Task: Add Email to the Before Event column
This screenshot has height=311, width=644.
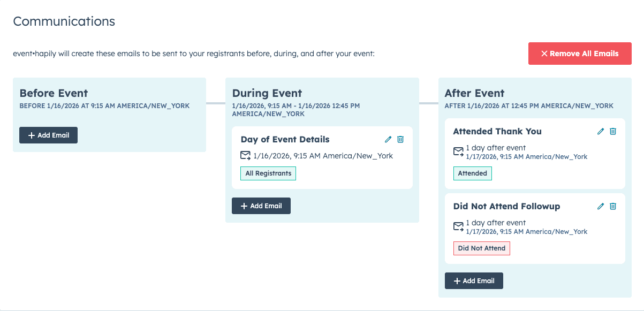Action: (48, 135)
